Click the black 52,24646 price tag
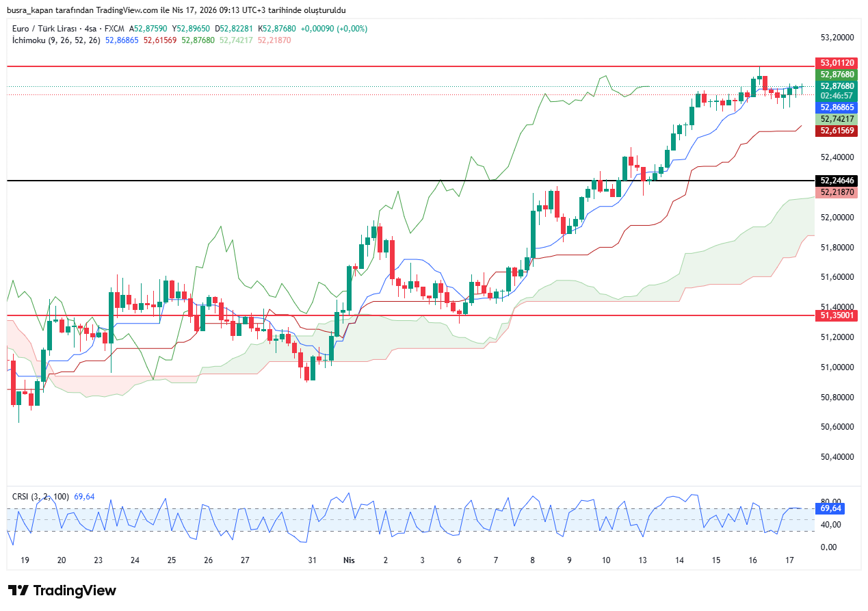This screenshot has height=611, width=868. click(837, 181)
